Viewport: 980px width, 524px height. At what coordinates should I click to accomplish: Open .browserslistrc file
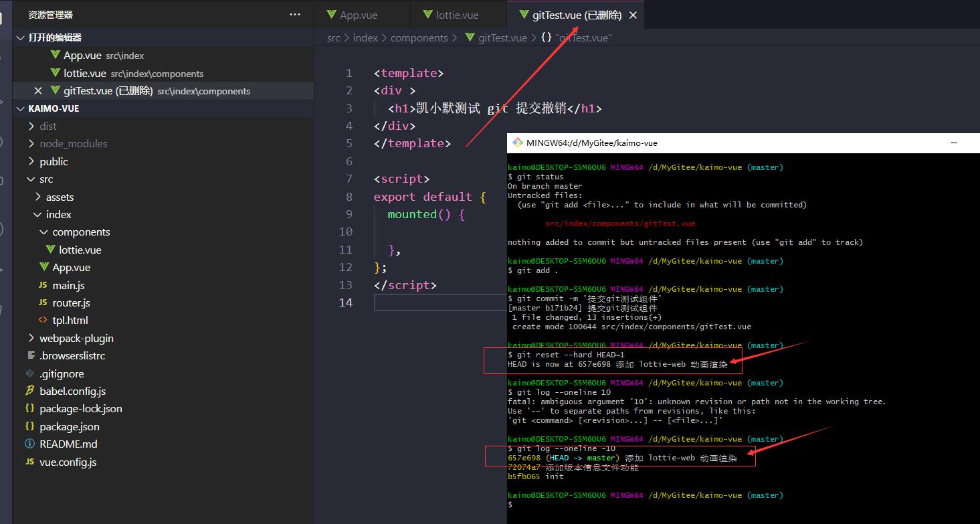[163, 355]
